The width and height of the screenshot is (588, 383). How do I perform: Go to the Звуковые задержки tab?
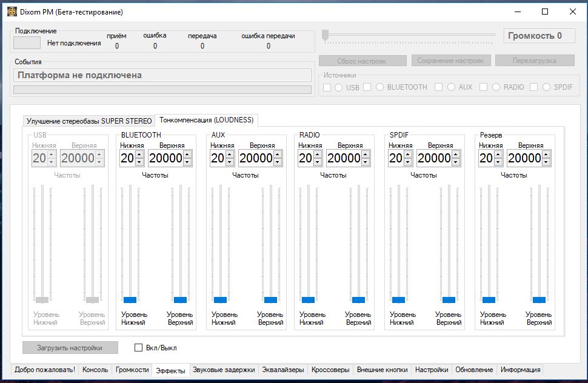pos(224,370)
